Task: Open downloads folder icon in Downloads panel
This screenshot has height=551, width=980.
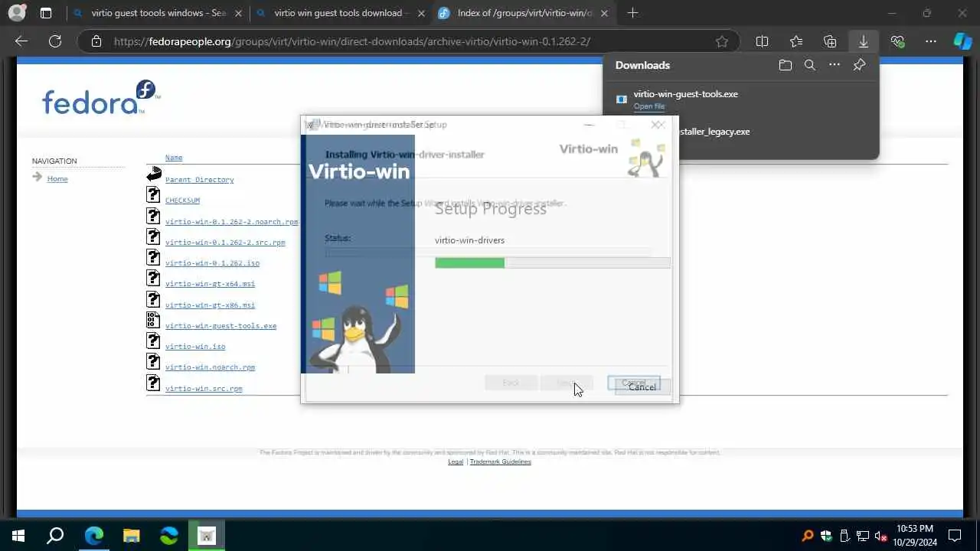Action: click(x=785, y=65)
